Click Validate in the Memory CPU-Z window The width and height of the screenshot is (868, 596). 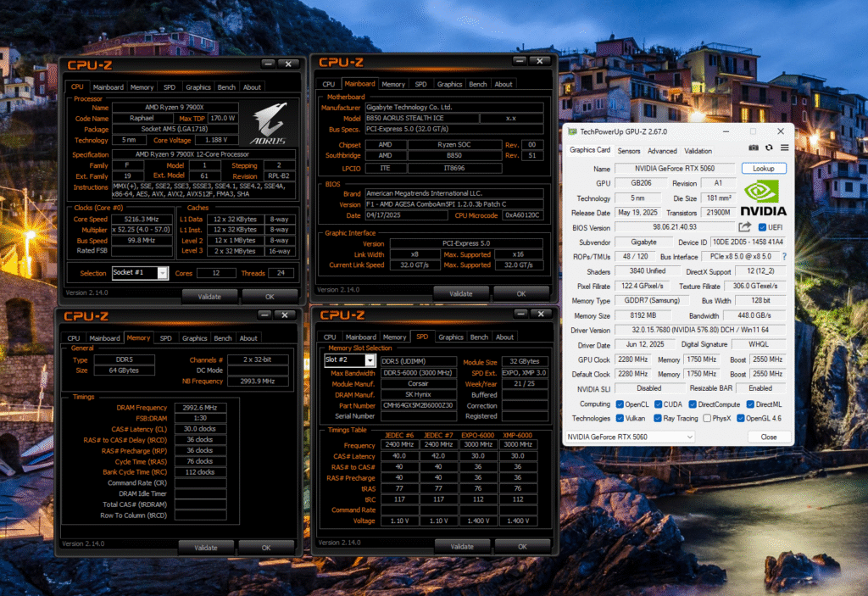205,547
